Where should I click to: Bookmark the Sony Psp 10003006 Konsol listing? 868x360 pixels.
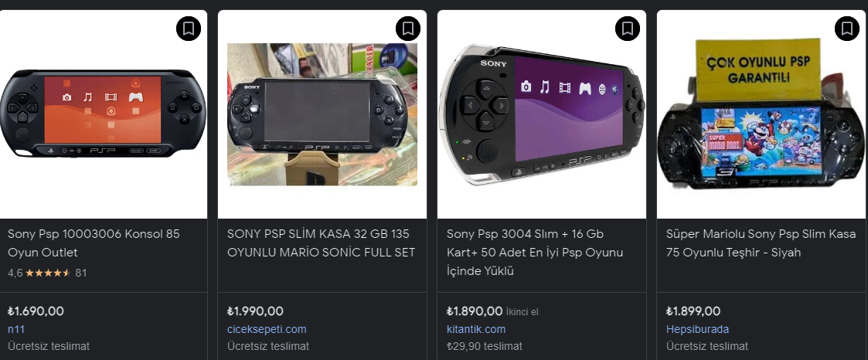(189, 29)
